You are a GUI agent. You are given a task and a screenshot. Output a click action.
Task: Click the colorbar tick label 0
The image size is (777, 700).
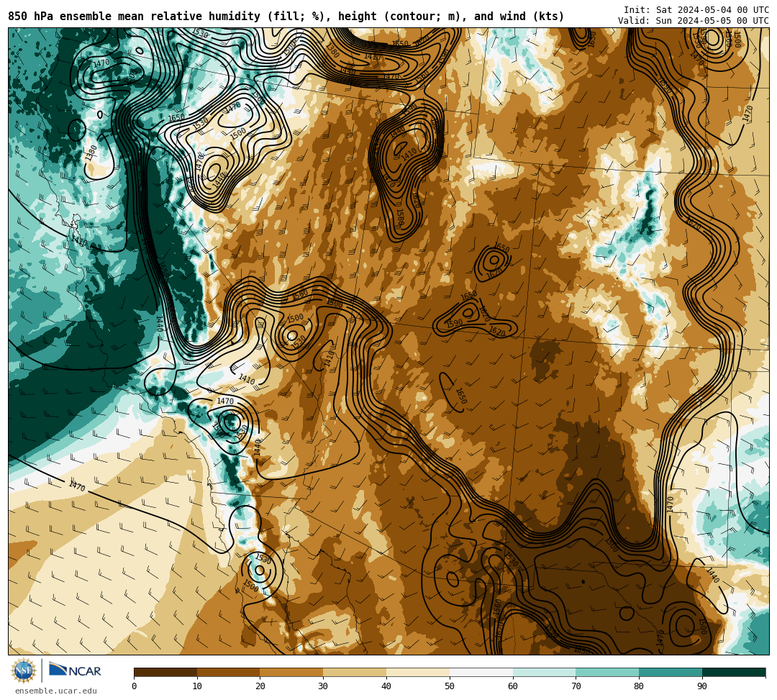point(135,686)
